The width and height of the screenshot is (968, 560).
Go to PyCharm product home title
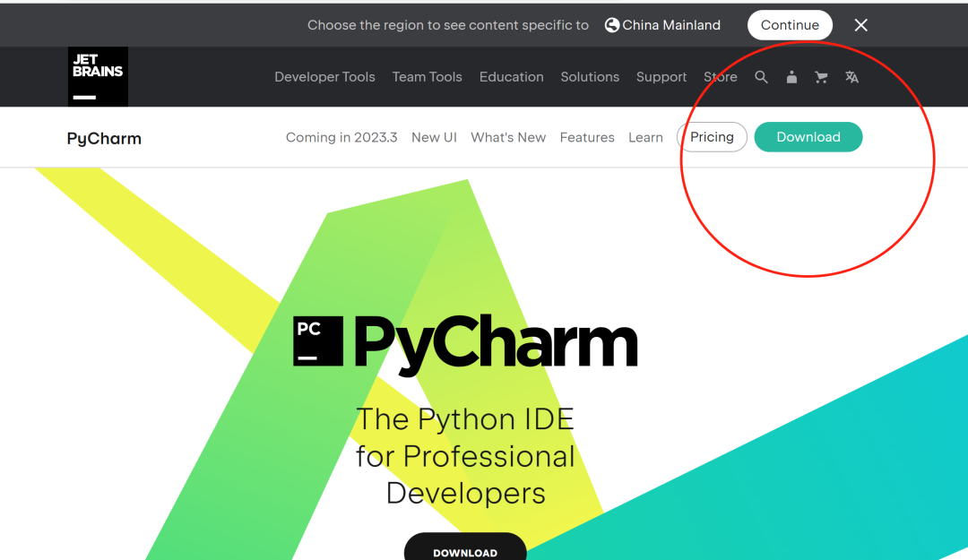(104, 138)
